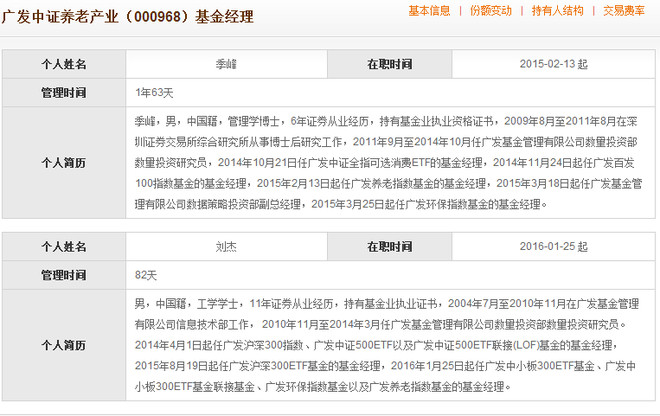660x416 pixels.
Task: Click the 个人简历 label for 刘杰's biography
Action: (64, 345)
